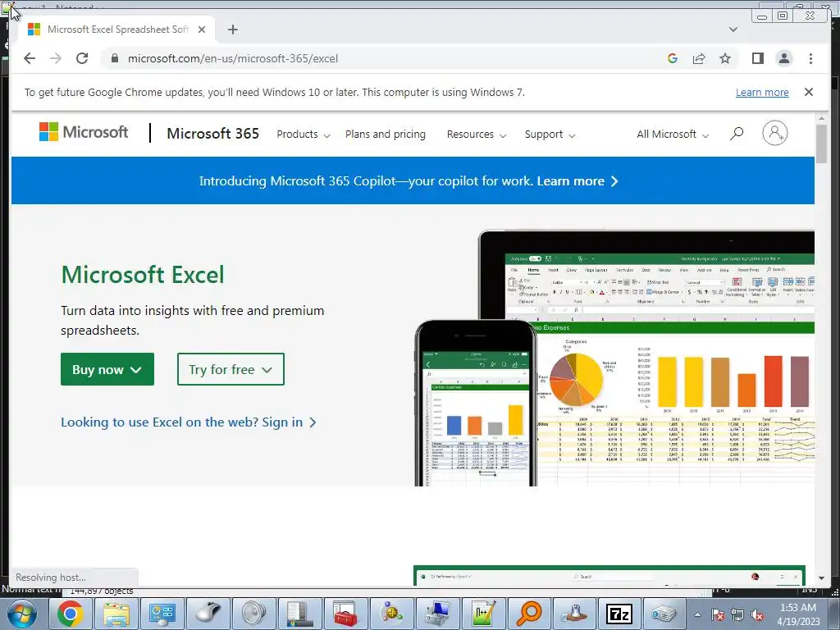Click the share page icon

click(699, 58)
